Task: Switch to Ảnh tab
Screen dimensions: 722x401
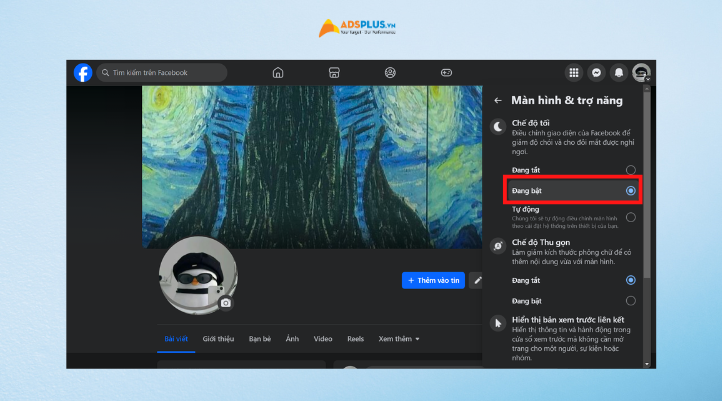Action: click(x=292, y=339)
